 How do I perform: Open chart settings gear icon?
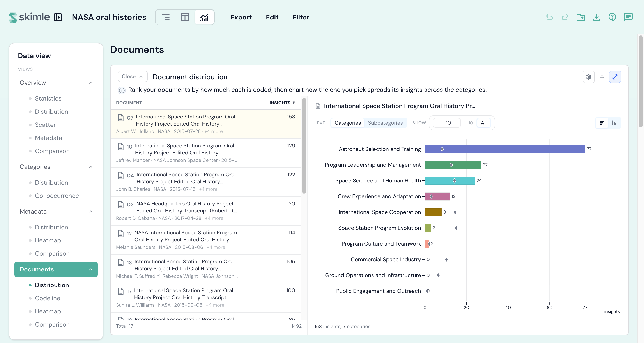point(589,77)
